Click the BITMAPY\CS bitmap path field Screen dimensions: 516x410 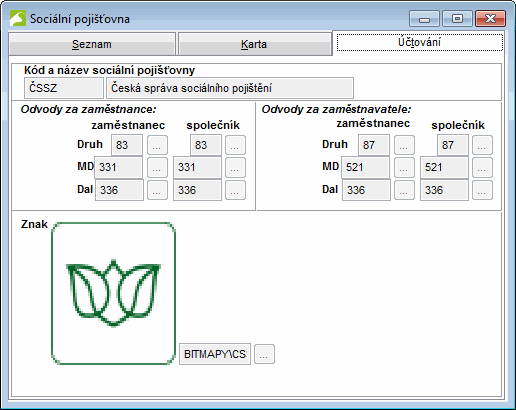[x=215, y=354]
